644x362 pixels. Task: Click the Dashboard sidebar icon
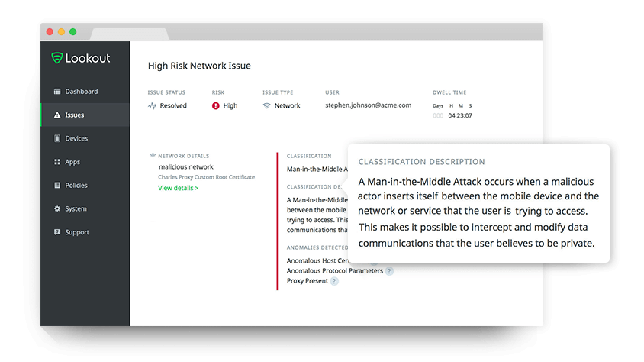click(57, 91)
